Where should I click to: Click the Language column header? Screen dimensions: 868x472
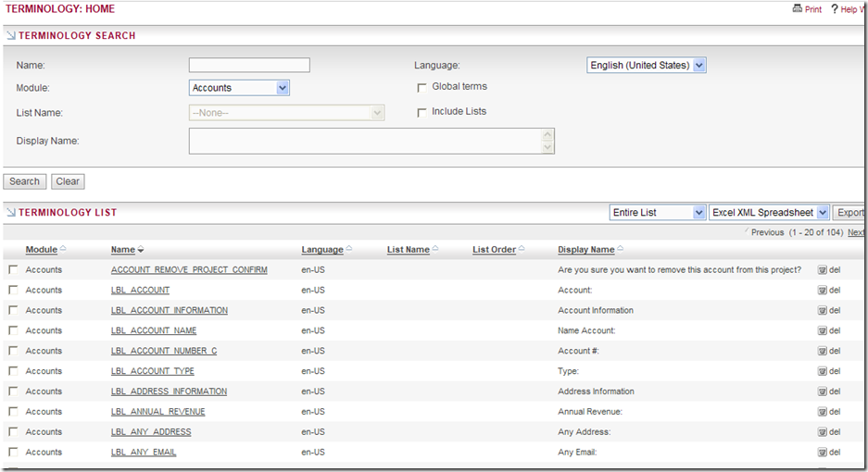(x=321, y=250)
